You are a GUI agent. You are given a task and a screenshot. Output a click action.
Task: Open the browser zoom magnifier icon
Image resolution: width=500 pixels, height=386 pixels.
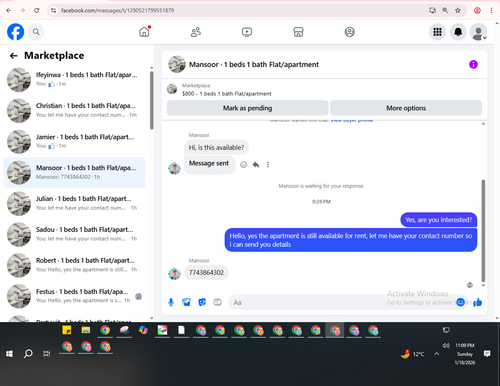point(445,10)
